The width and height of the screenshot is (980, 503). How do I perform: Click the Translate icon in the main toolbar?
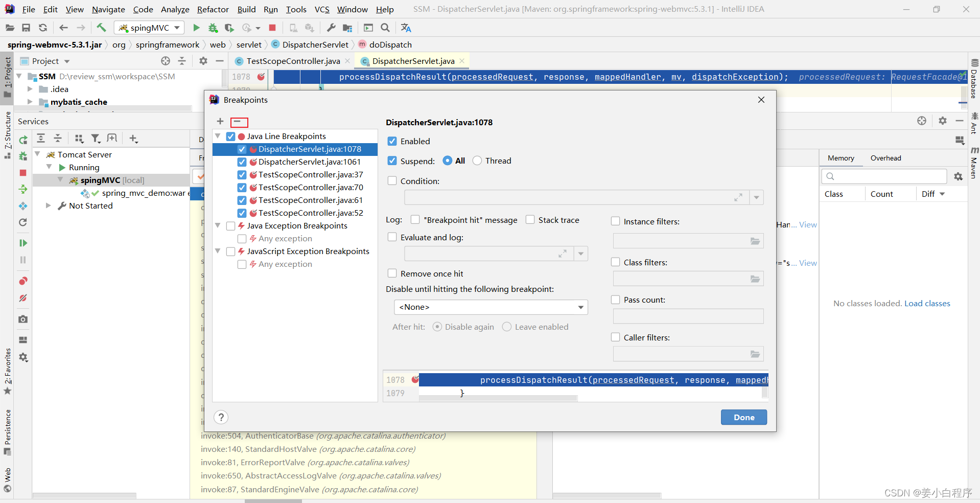pyautogui.click(x=406, y=28)
